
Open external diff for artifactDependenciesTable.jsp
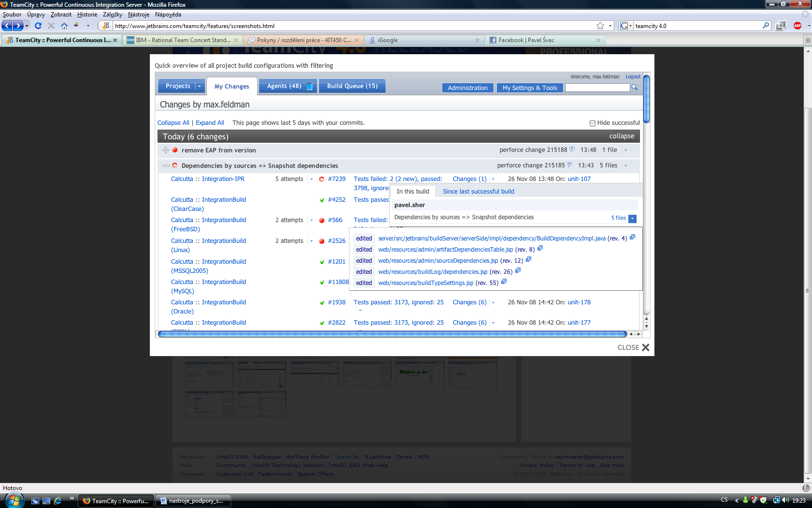click(x=540, y=248)
